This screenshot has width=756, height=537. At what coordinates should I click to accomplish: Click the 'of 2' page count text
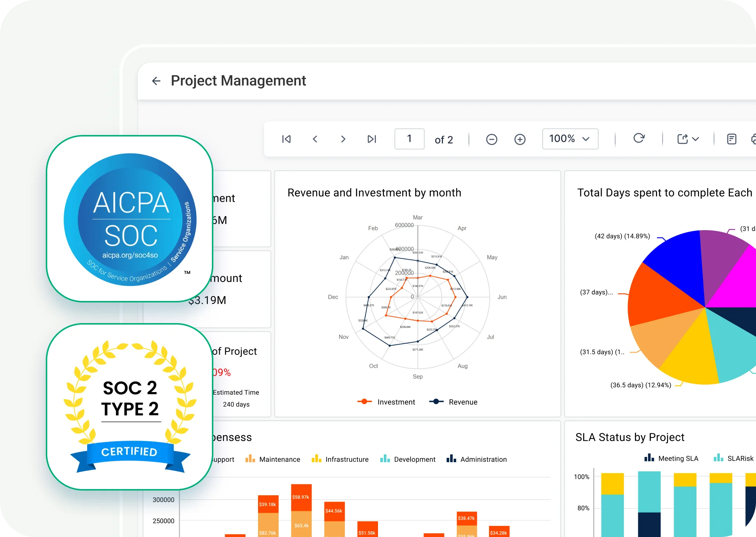(x=444, y=140)
